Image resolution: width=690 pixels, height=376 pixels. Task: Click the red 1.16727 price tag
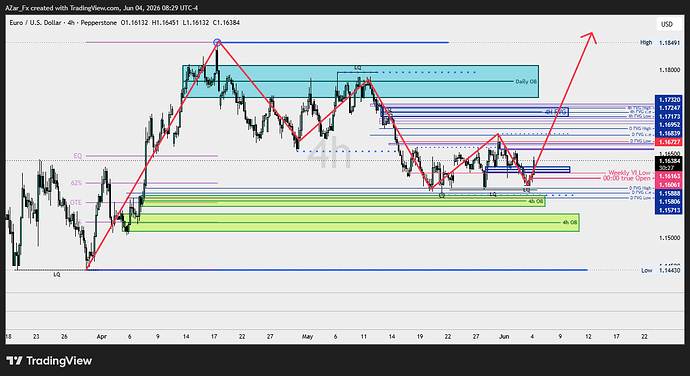coord(669,142)
